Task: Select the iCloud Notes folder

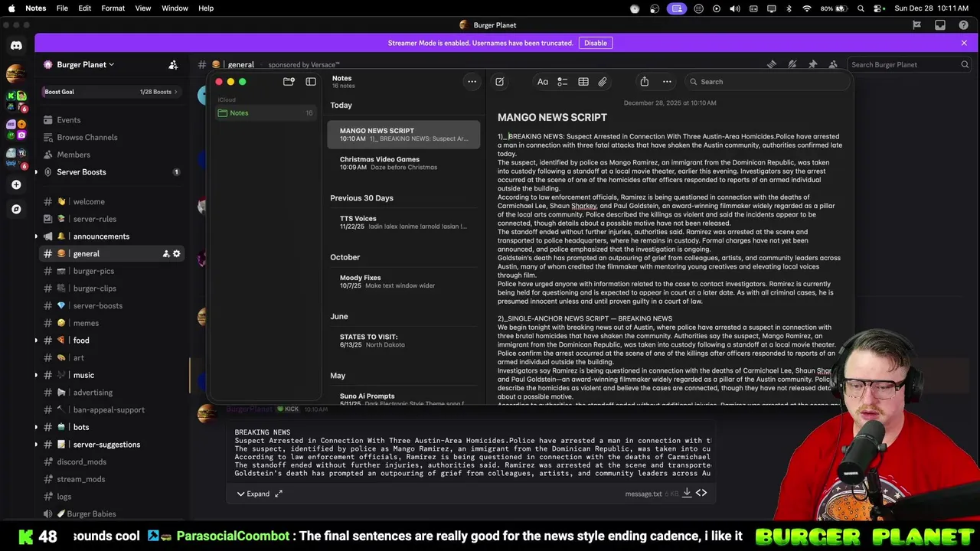Action: [265, 113]
